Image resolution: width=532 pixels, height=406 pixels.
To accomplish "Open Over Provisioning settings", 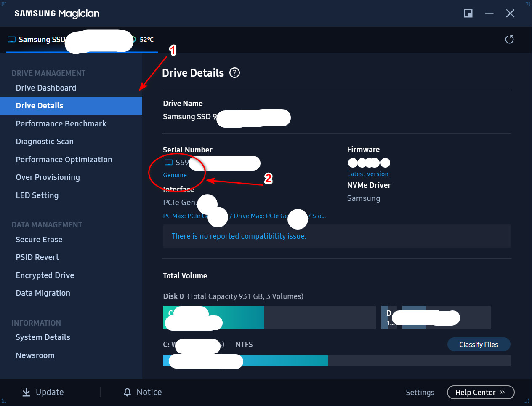I will (x=48, y=177).
